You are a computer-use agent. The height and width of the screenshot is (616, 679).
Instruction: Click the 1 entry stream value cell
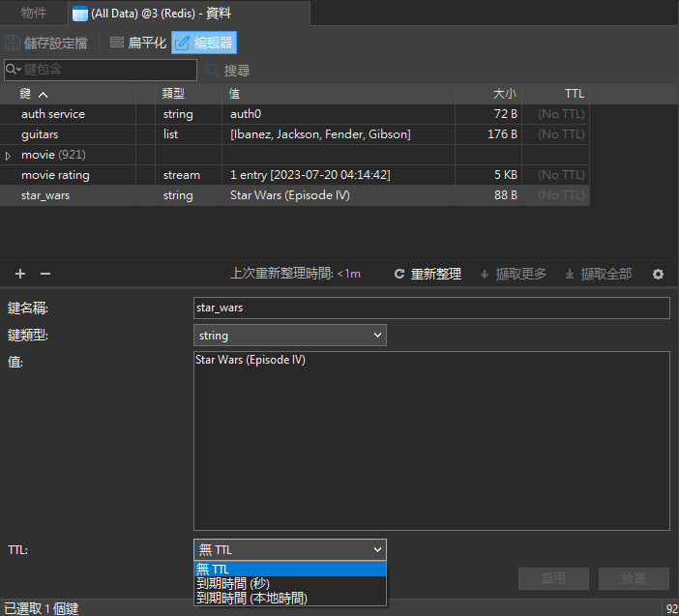[339, 175]
